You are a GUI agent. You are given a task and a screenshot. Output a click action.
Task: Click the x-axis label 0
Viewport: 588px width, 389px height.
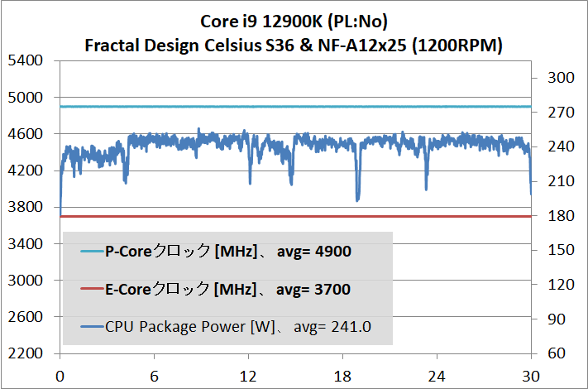tap(60, 377)
